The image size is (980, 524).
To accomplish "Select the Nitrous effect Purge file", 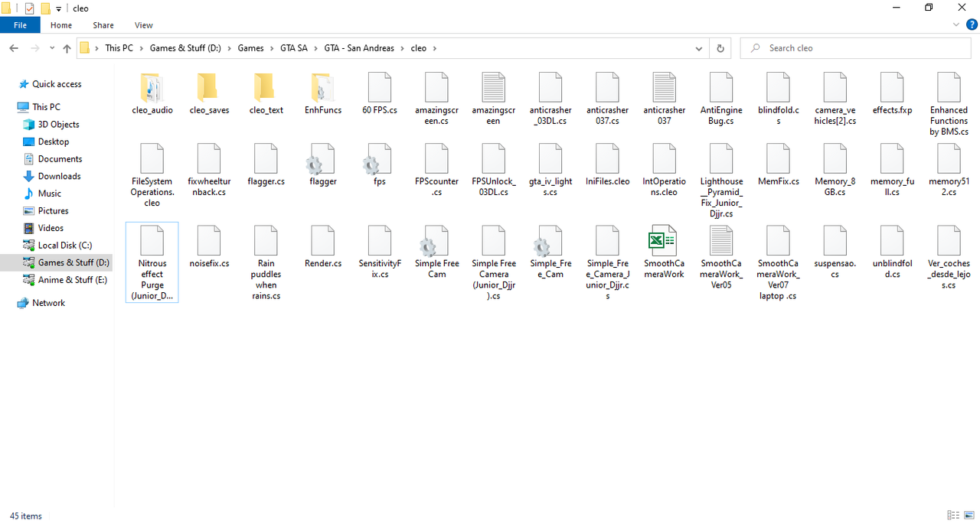I will pyautogui.click(x=152, y=262).
